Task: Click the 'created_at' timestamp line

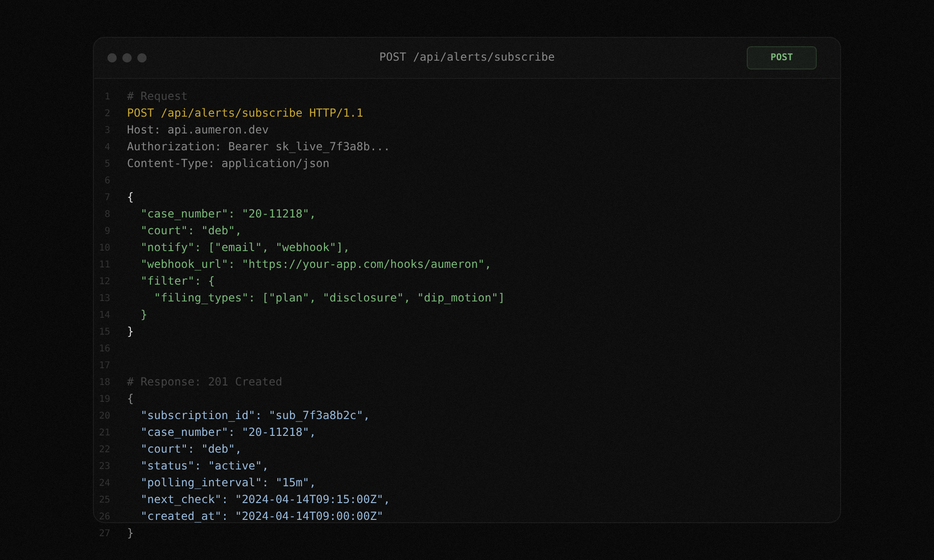Action: coord(262,516)
